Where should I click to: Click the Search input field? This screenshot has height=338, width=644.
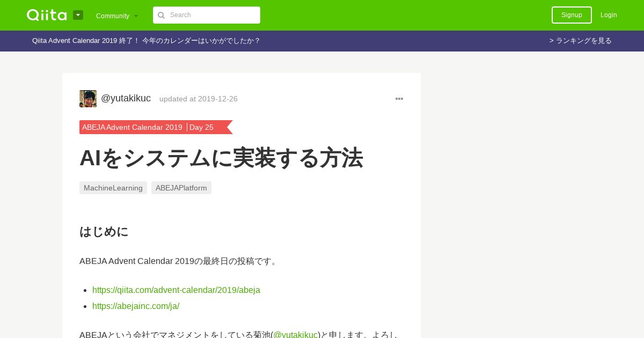pyautogui.click(x=207, y=15)
